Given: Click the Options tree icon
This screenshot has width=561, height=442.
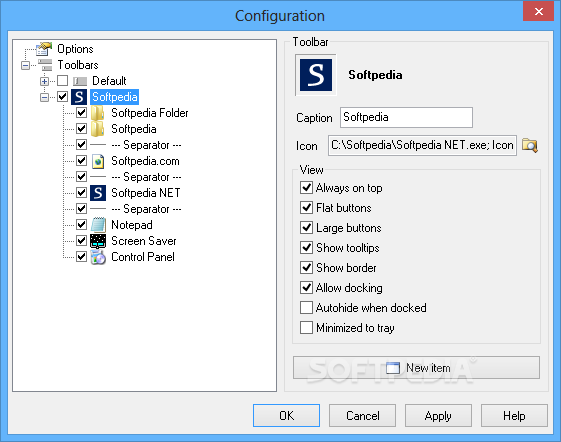Looking at the screenshot, I should pos(44,49).
